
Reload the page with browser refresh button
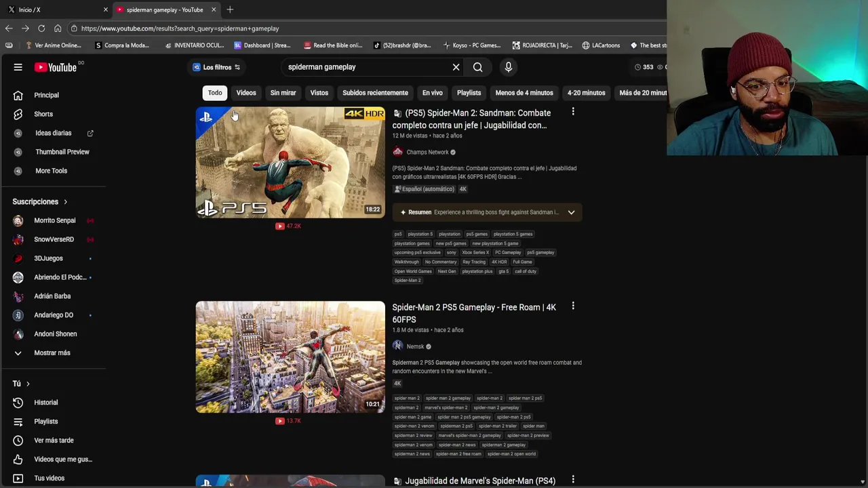pyautogui.click(x=41, y=28)
